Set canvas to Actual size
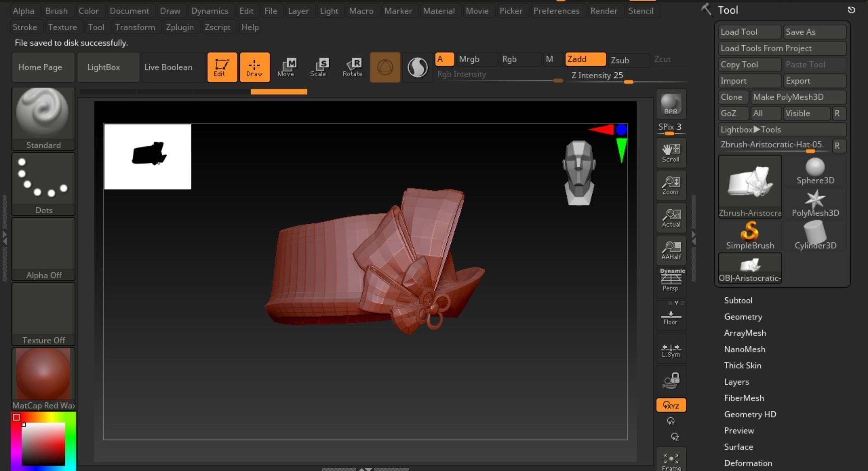868x471 pixels. tap(671, 218)
